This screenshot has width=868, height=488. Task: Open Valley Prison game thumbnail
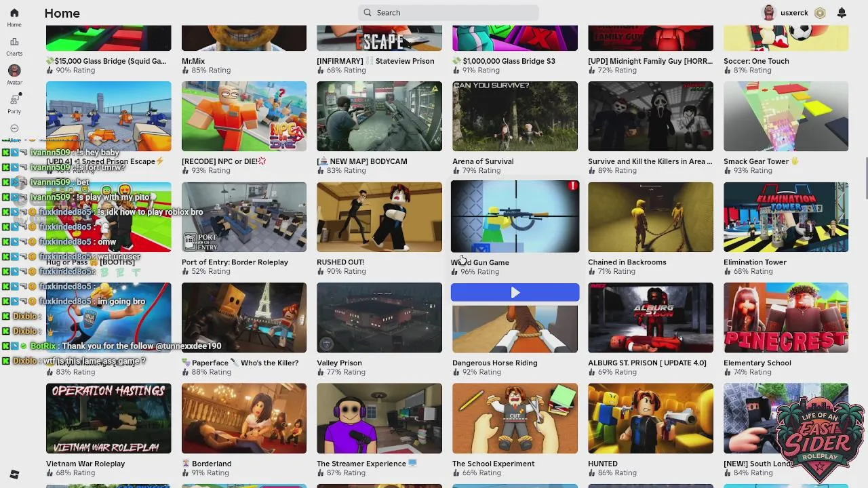379,318
